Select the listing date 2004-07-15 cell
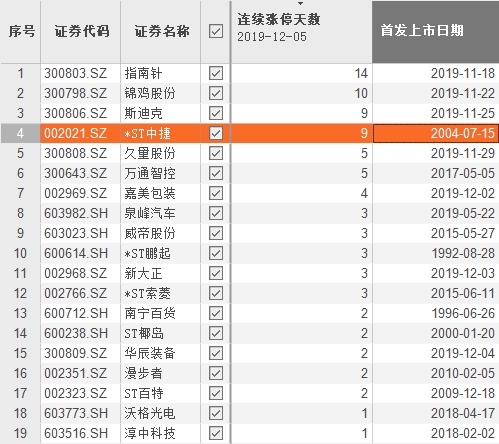 click(436, 133)
